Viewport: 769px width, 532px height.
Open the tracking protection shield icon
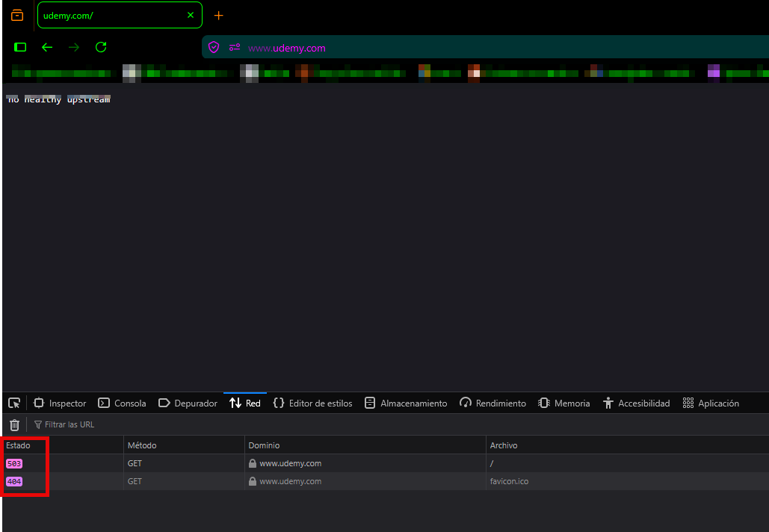point(213,47)
